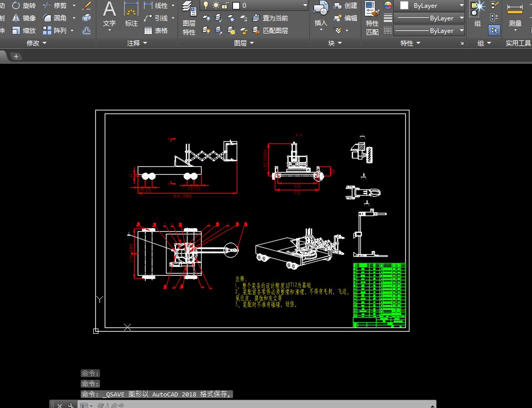Image resolution: width=532 pixels, height=408 pixels.
Task: Click the Scale (缩放) tool
Action: 24,30
